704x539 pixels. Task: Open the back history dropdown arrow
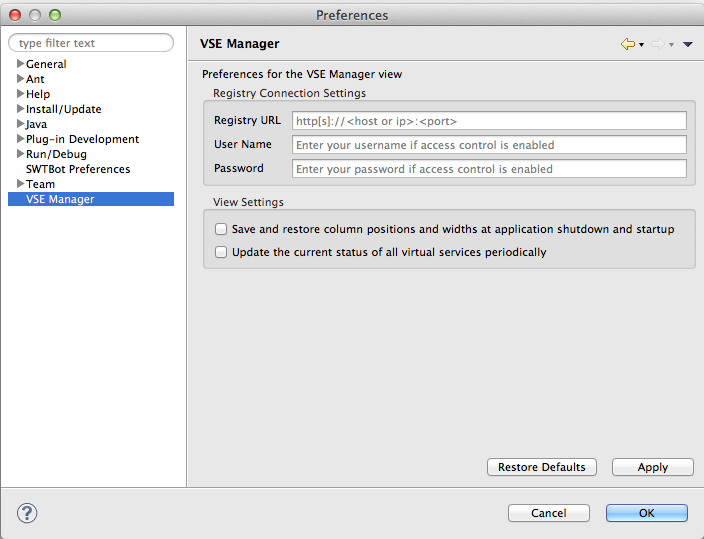[x=641, y=45]
